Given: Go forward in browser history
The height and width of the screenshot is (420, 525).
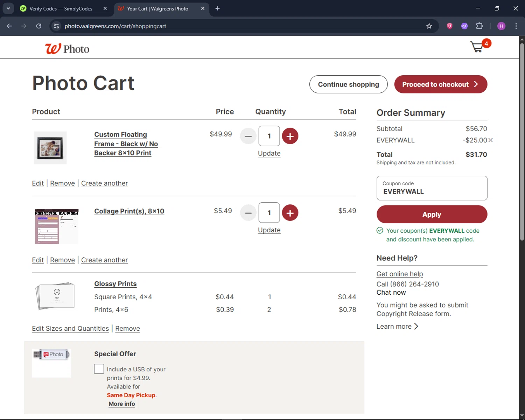Looking at the screenshot, I should [24, 26].
